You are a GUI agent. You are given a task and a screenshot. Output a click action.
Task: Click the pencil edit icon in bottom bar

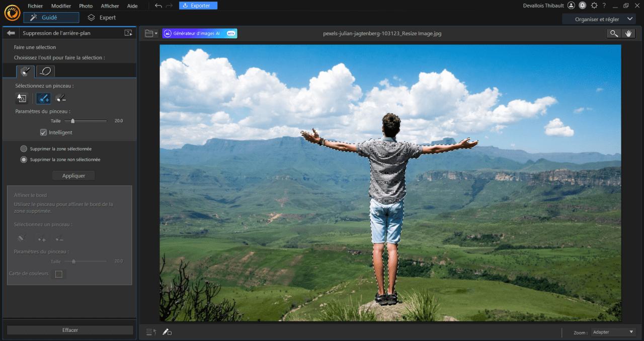pyautogui.click(x=166, y=332)
